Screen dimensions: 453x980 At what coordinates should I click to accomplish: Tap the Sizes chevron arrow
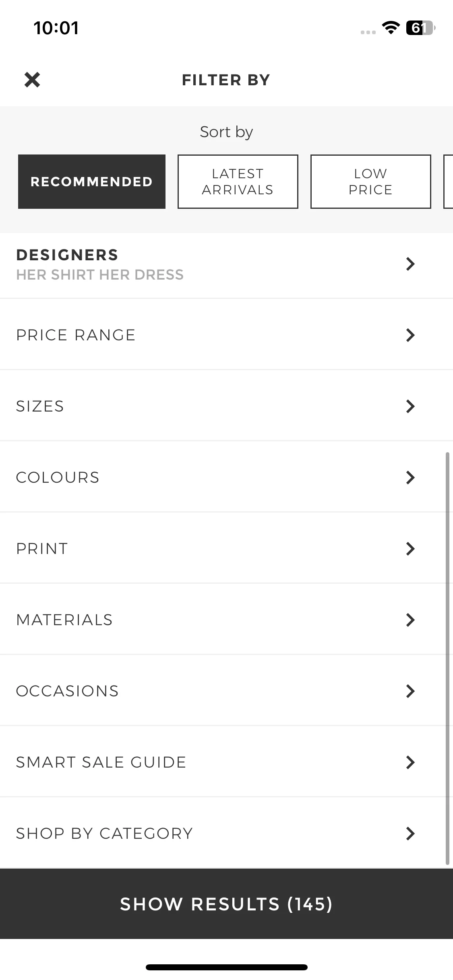[410, 406]
